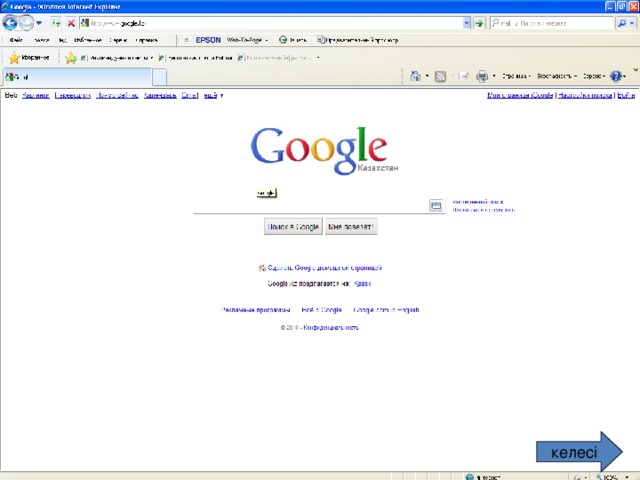Click the green Go arrow button
The image size is (640, 480).
pyautogui.click(x=478, y=23)
